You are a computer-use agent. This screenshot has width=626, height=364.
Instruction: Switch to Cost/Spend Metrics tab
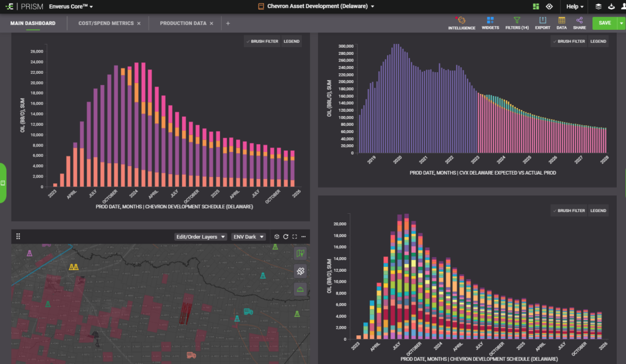106,23
